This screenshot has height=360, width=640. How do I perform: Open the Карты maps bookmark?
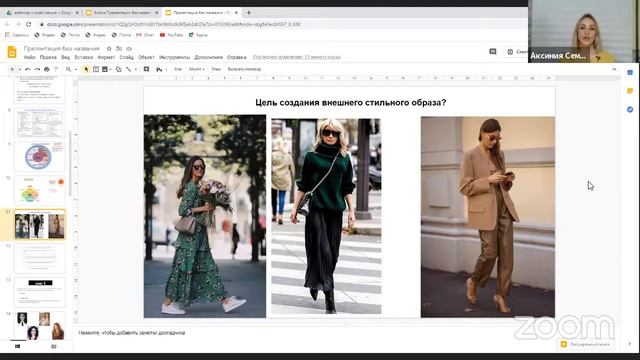198,35
